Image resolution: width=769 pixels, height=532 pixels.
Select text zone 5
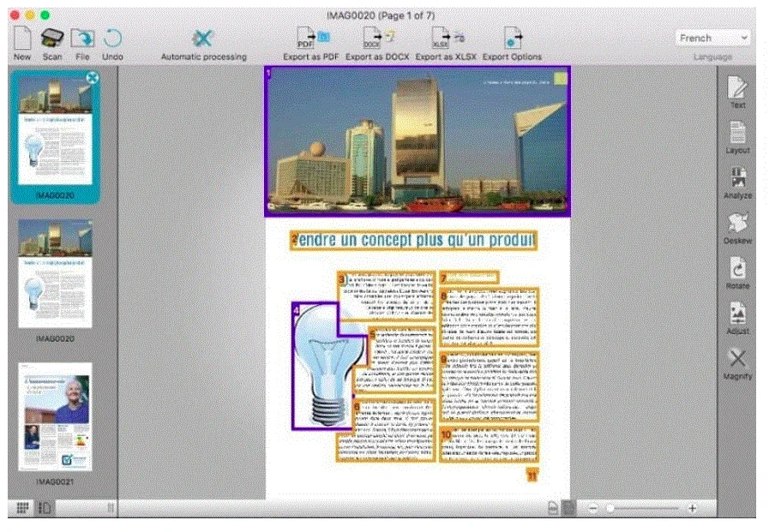click(401, 360)
